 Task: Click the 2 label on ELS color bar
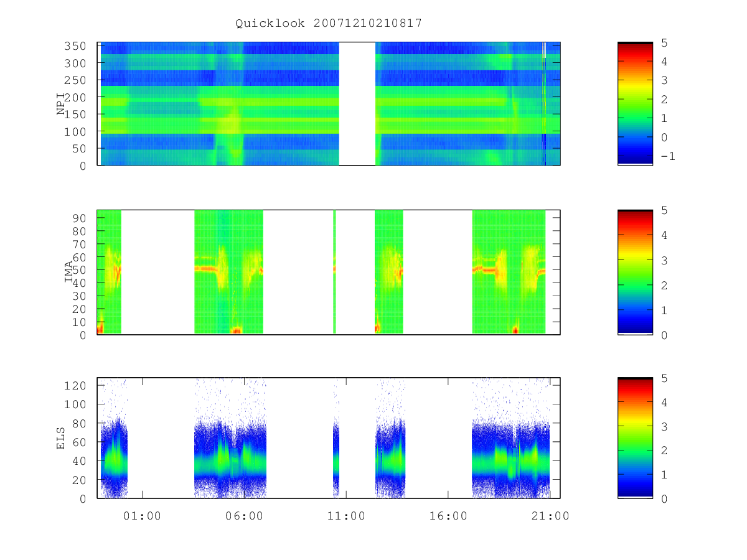pyautogui.click(x=664, y=450)
